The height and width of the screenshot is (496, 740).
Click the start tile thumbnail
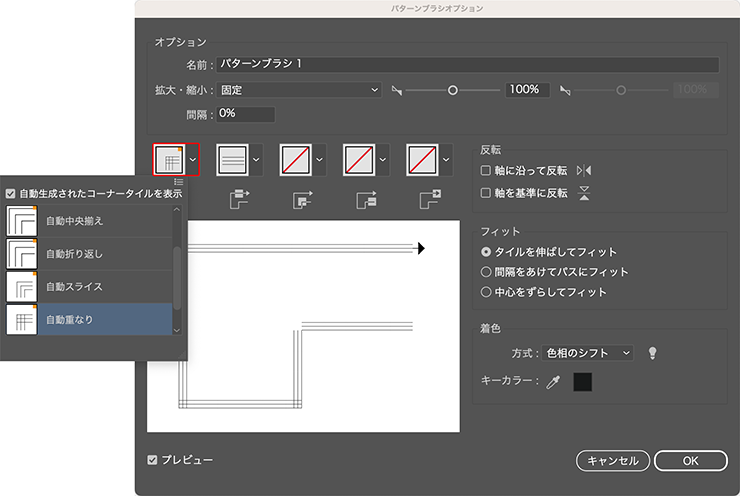click(x=359, y=160)
